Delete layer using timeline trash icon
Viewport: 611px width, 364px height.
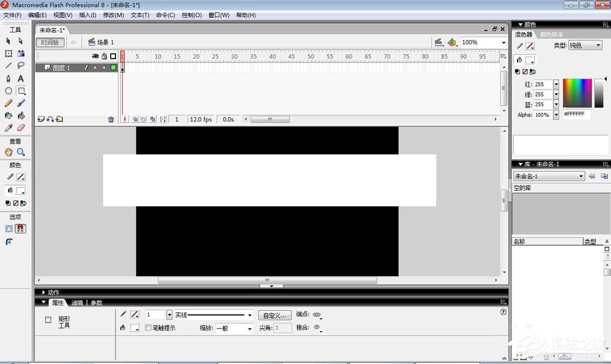[111, 120]
